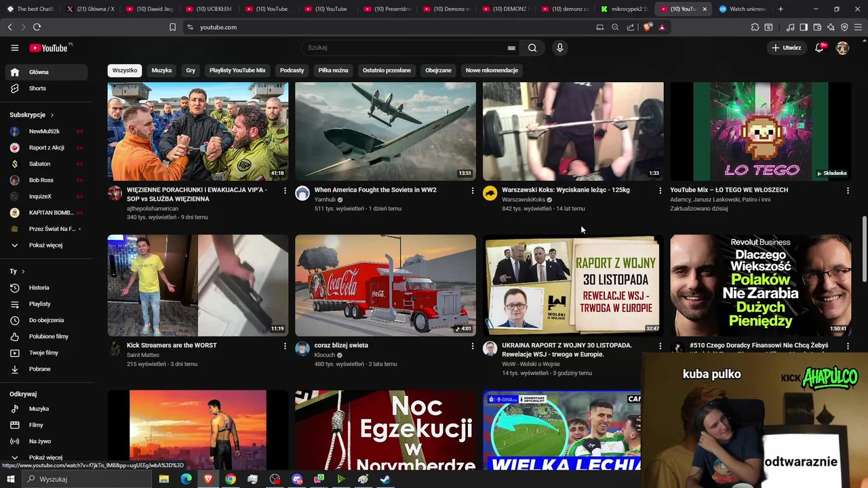Open more options for When America Fought video

click(473, 191)
